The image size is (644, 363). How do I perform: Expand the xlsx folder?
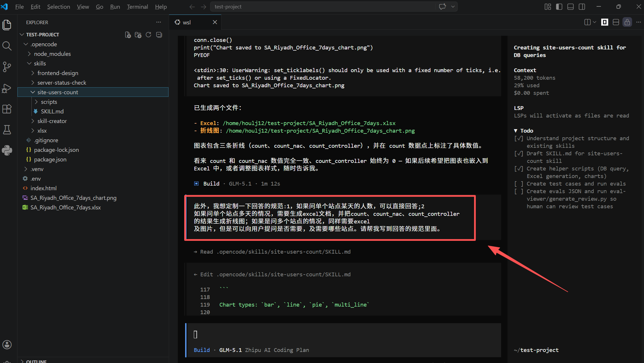pos(33,131)
